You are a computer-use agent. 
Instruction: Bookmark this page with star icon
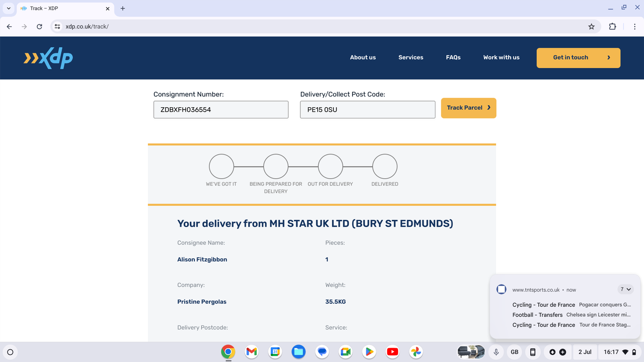[591, 27]
